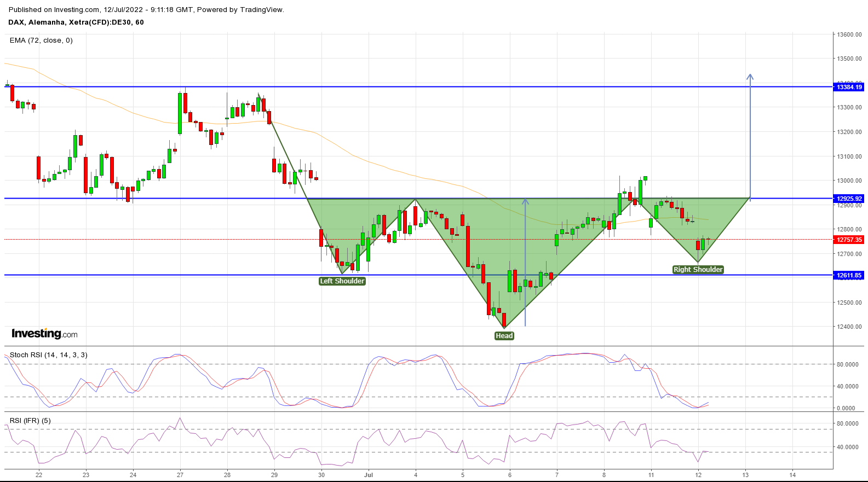Select date 5 on the time axis

463,475
